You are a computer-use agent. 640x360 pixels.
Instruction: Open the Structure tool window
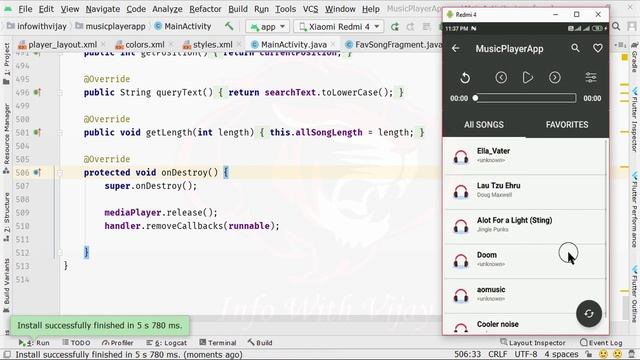[x=6, y=217]
